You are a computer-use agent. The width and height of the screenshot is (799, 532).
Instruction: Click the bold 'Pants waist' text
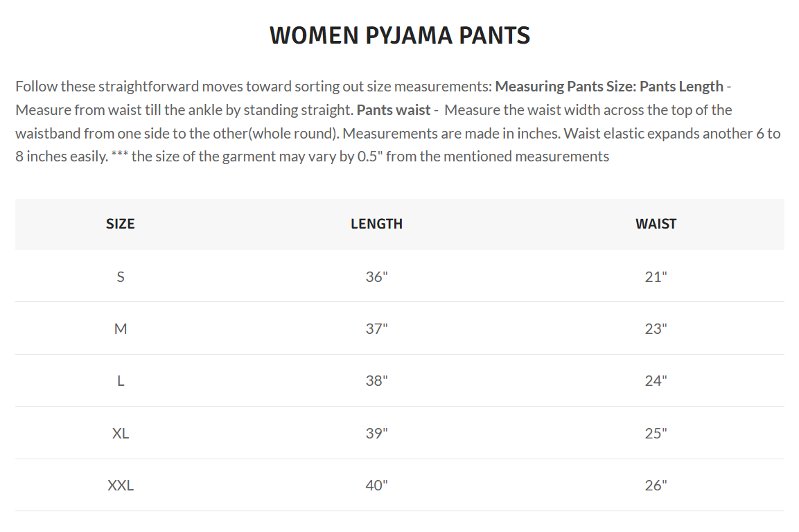[393, 110]
